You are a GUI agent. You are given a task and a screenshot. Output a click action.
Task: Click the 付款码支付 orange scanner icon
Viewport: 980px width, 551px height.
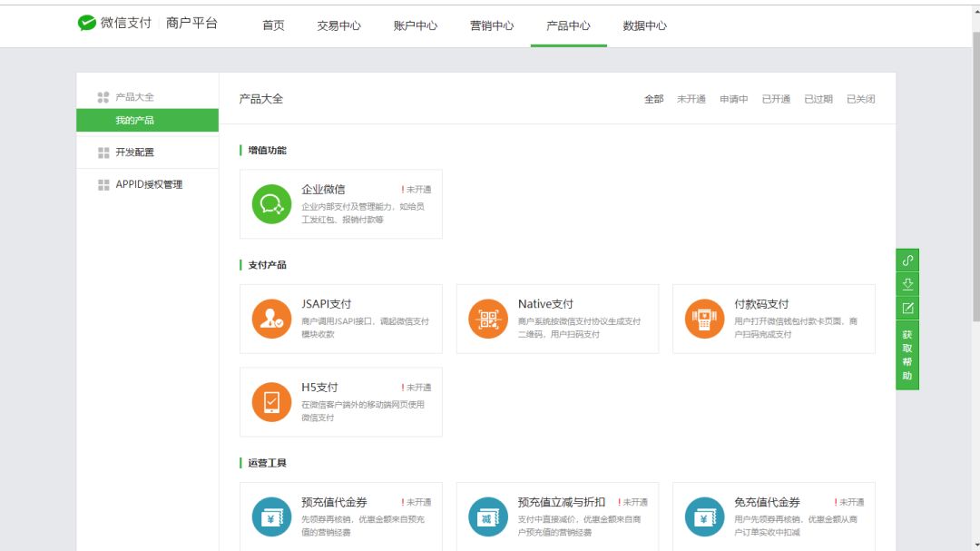[x=704, y=319]
